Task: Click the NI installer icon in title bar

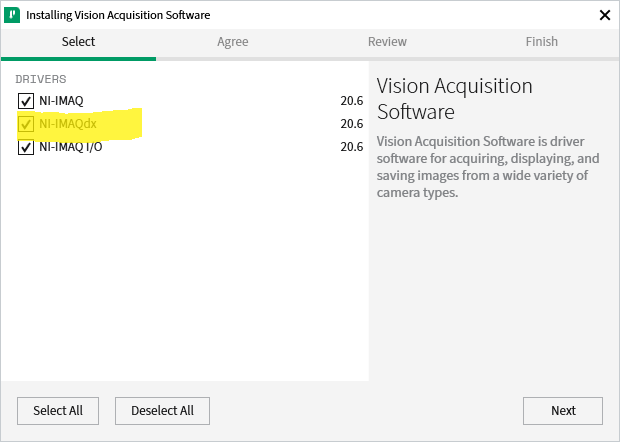Action: [x=11, y=15]
